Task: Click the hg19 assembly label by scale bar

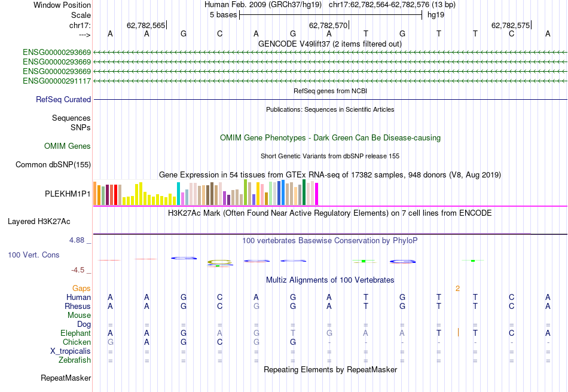Action: (436, 15)
